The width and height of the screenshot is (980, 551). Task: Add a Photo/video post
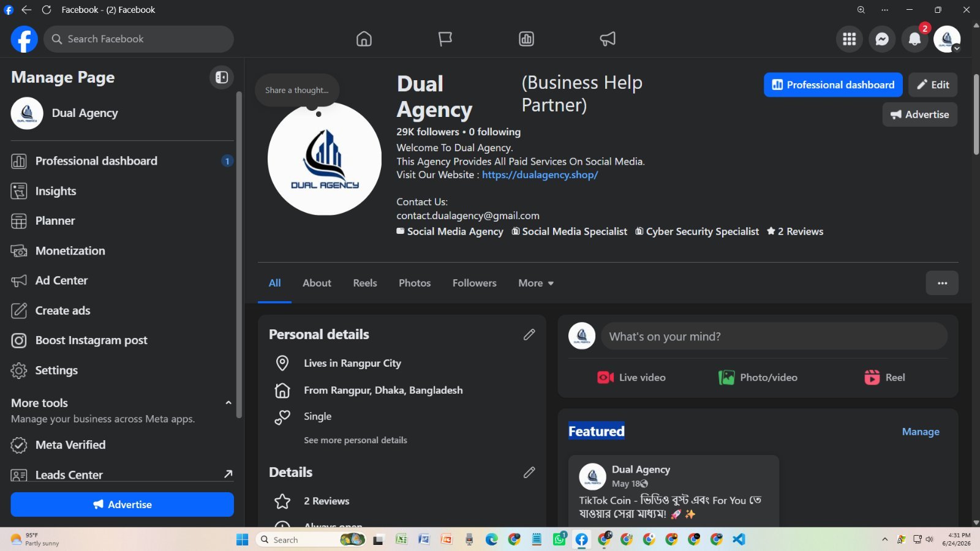[x=758, y=377]
